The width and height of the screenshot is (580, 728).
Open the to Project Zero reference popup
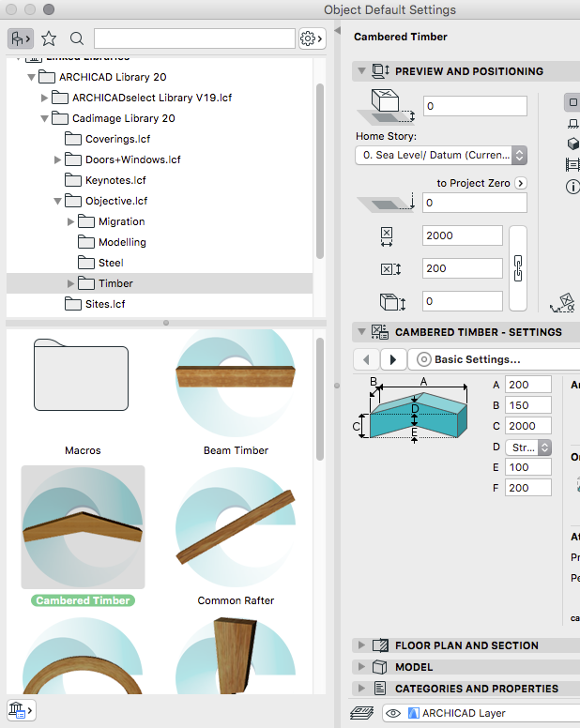coord(521,183)
